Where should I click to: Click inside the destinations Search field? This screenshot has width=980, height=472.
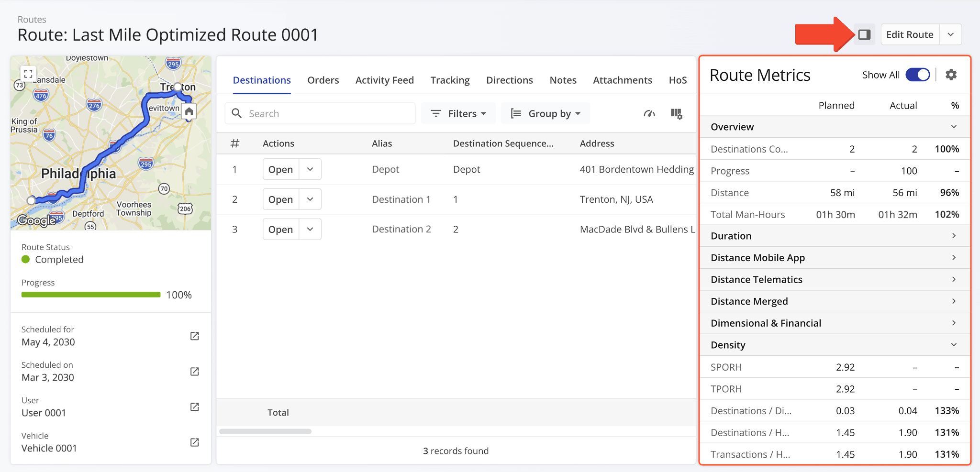[x=320, y=113]
